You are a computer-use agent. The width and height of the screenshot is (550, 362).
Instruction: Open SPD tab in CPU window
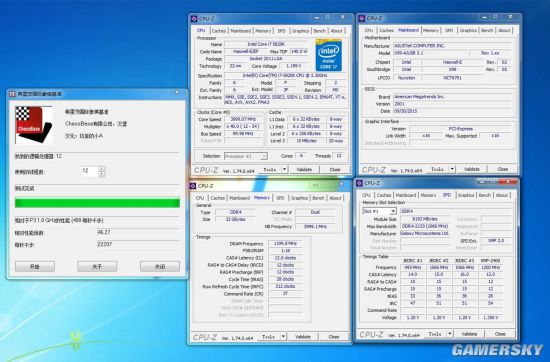[281, 31]
